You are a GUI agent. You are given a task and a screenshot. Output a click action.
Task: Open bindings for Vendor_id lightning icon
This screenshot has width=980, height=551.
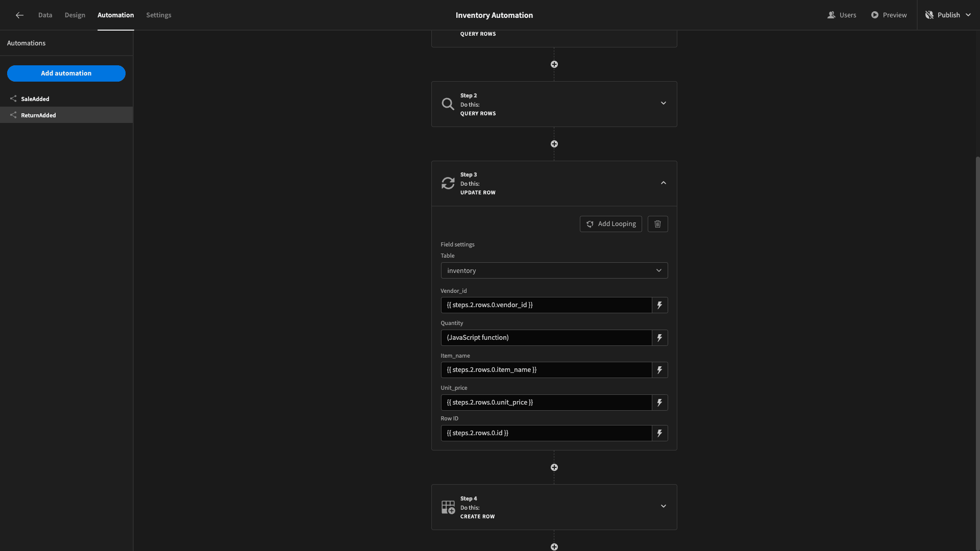pos(659,305)
